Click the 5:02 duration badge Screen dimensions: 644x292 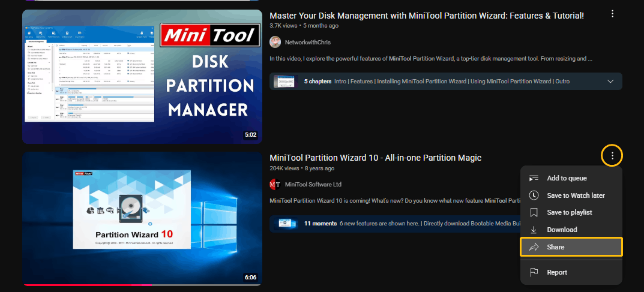[250, 135]
